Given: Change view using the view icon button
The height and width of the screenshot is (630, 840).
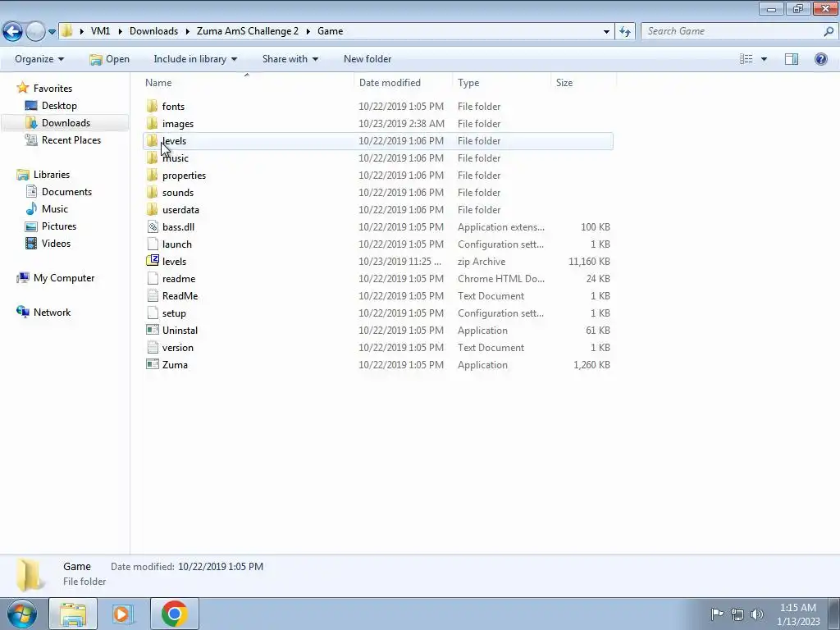Looking at the screenshot, I should pyautogui.click(x=746, y=59).
